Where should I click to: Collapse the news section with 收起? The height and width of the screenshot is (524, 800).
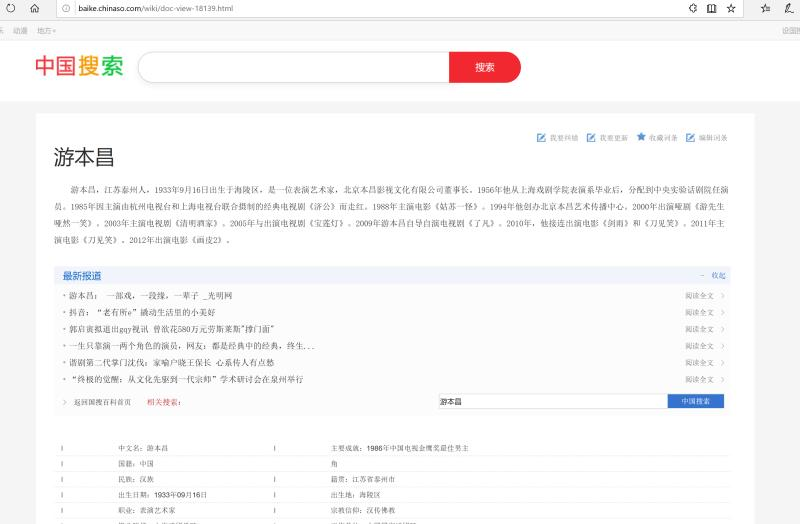[x=718, y=276]
